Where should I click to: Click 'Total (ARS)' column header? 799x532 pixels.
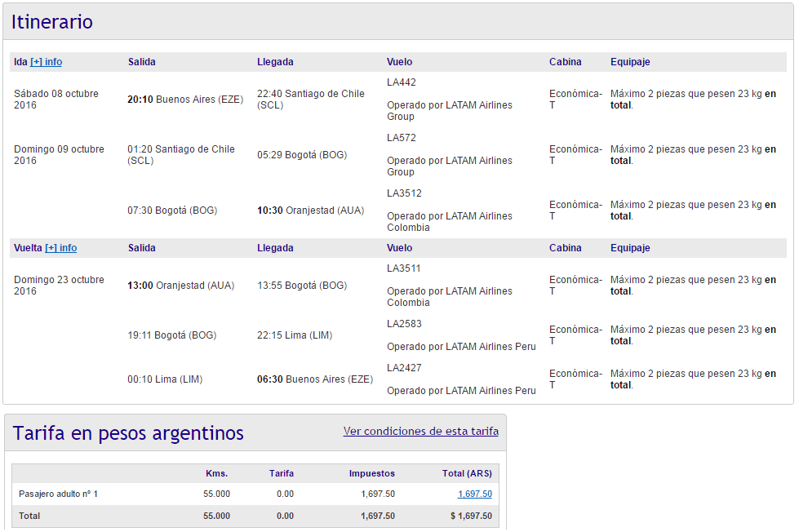coord(468,473)
